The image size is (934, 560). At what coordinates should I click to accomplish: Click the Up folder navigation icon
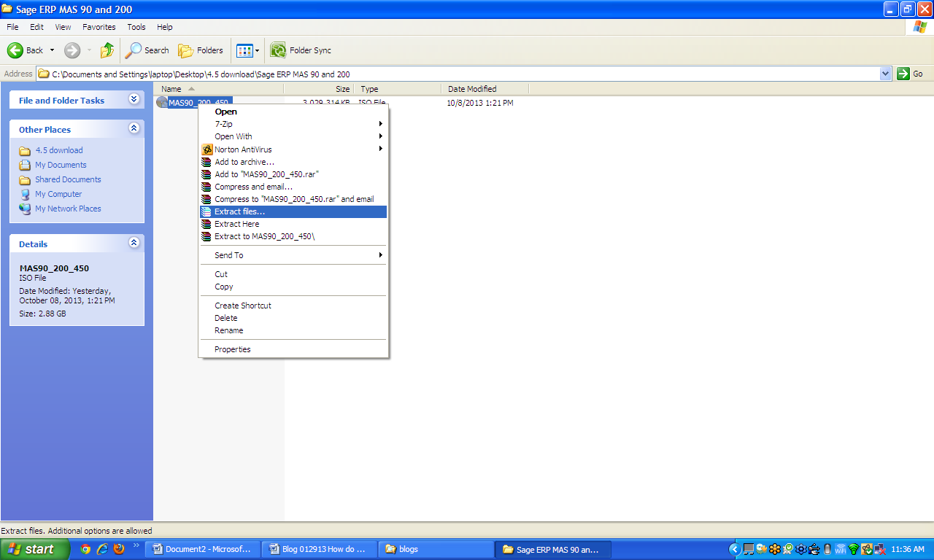107,50
